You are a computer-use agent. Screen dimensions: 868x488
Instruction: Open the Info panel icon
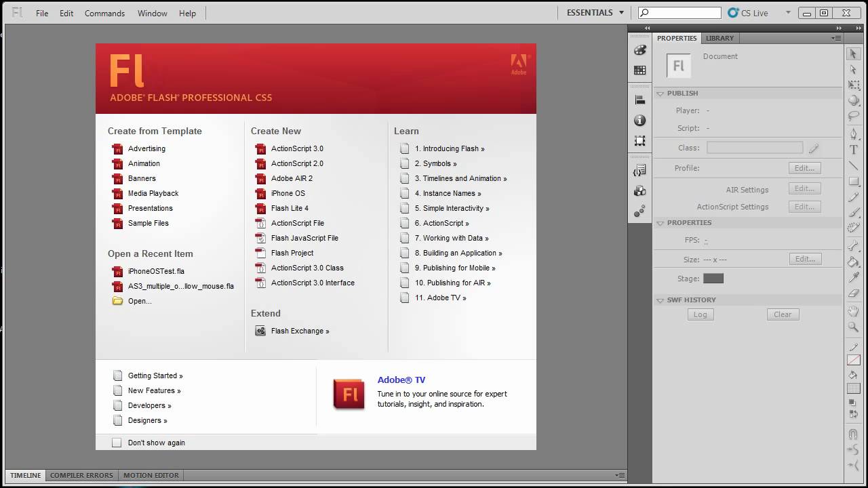pyautogui.click(x=639, y=120)
